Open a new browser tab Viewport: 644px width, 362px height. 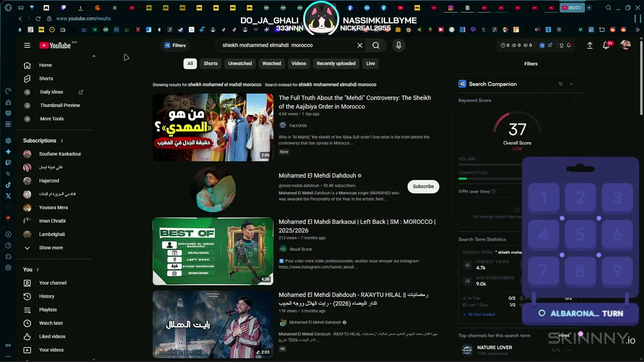tap(589, 8)
